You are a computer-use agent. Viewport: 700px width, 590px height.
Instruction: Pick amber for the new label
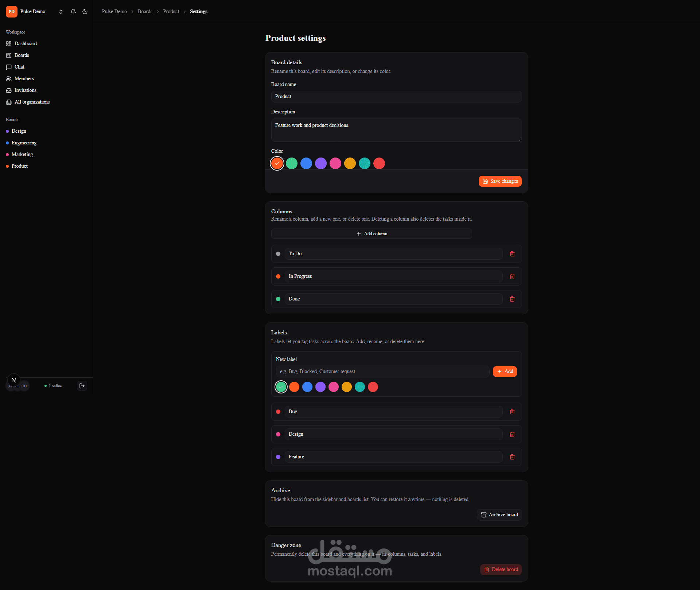point(347,387)
